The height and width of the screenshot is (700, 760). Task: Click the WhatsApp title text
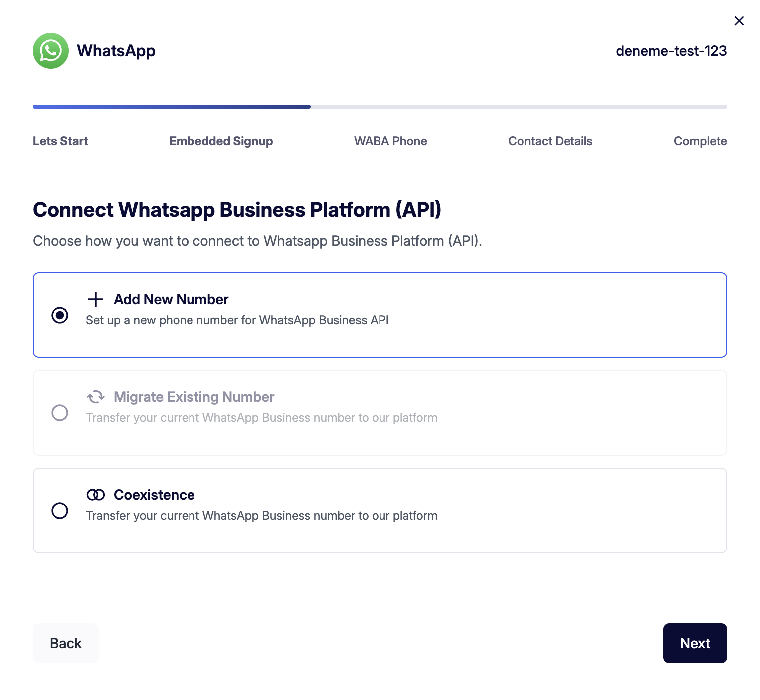(x=116, y=51)
